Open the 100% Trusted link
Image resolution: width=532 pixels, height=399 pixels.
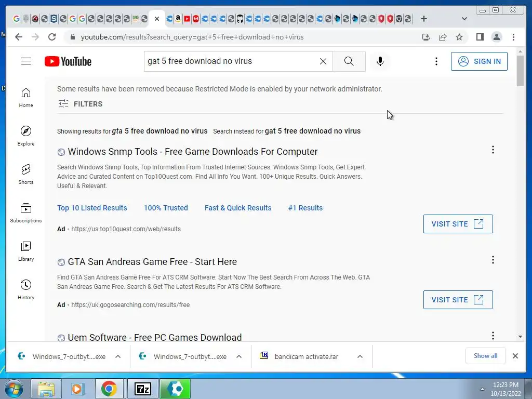166,208
